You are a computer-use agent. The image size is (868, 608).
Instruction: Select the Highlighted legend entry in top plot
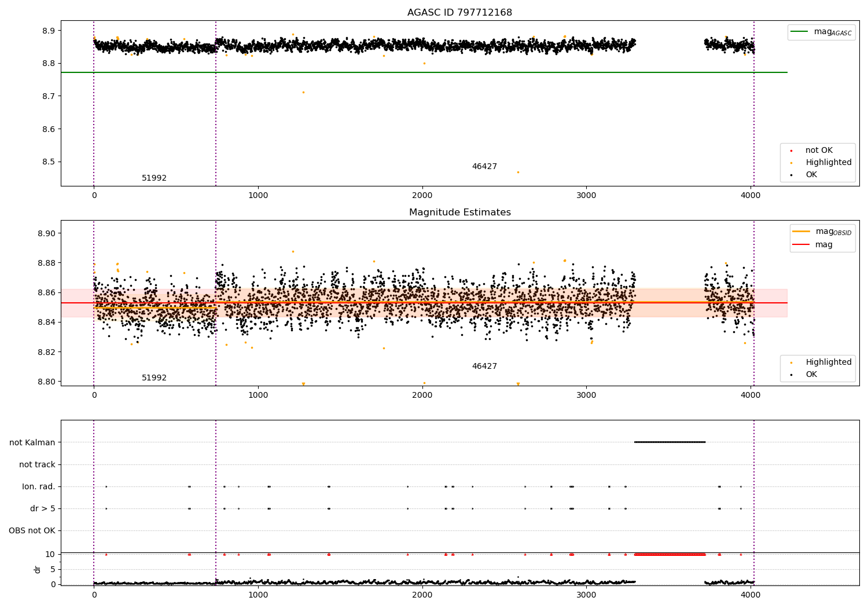[820, 163]
